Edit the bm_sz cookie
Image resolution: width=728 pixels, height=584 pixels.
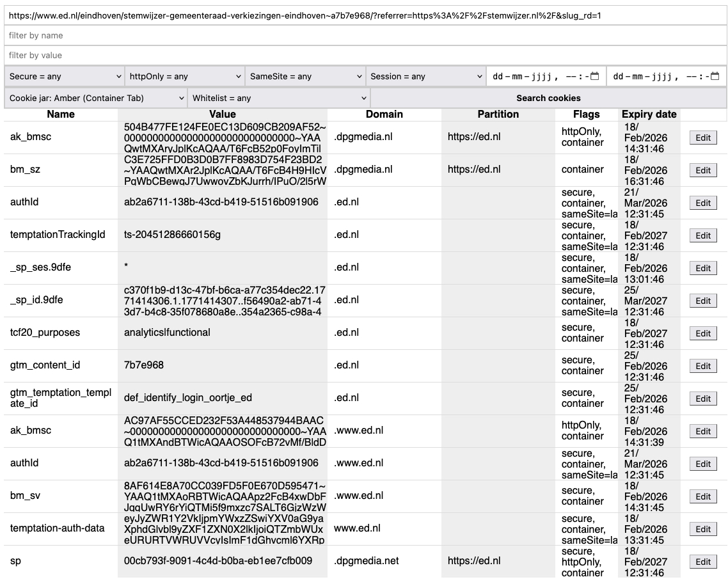tap(703, 170)
